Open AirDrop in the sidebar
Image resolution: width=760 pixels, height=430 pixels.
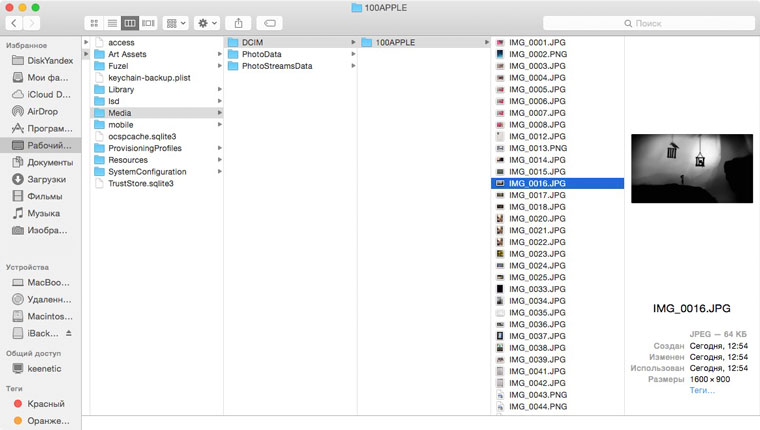pos(40,111)
